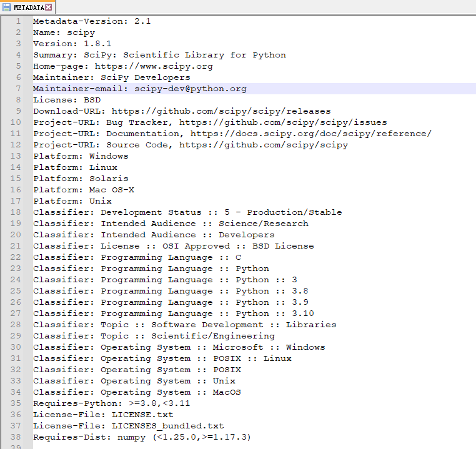
Task: Place cursor on "Metadata-Version: 2.1" line
Action: point(92,21)
